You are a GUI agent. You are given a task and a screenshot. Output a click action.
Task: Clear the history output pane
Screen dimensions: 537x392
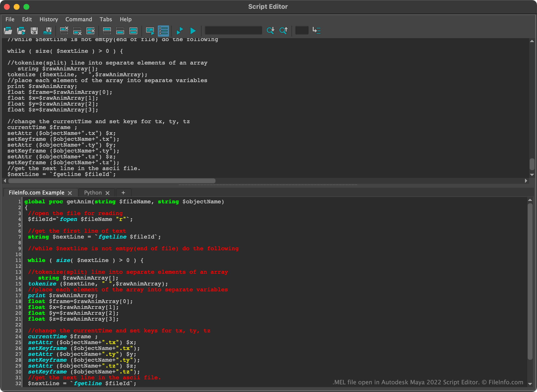click(x=64, y=31)
